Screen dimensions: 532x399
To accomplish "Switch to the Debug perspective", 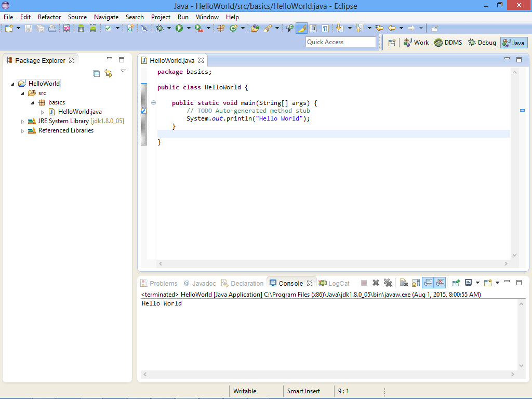I will click(x=482, y=43).
